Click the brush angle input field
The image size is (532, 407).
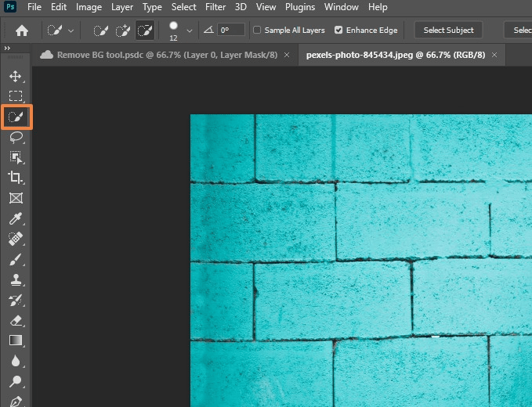pyautogui.click(x=231, y=31)
